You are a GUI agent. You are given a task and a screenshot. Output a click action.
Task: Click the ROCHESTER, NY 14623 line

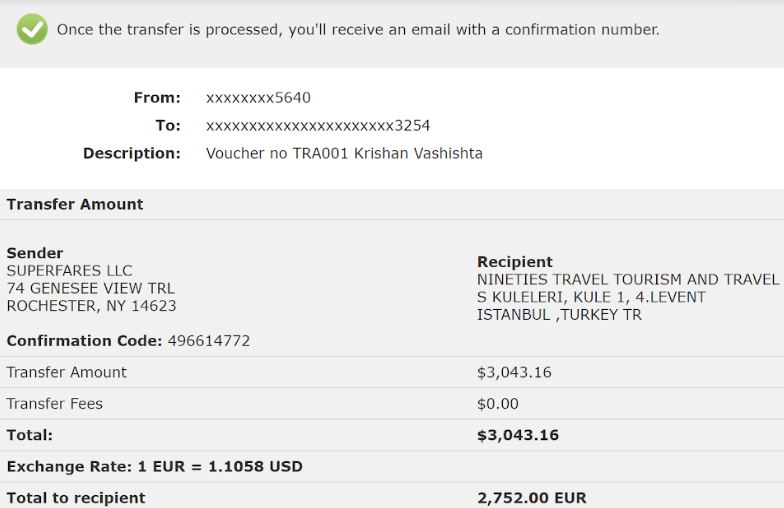[x=92, y=306]
